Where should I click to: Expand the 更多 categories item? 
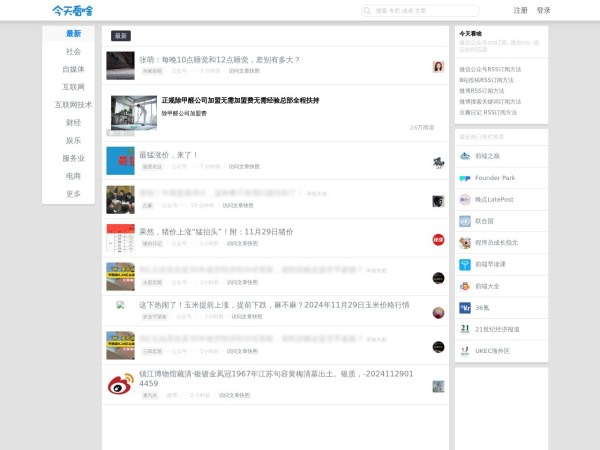point(73,193)
